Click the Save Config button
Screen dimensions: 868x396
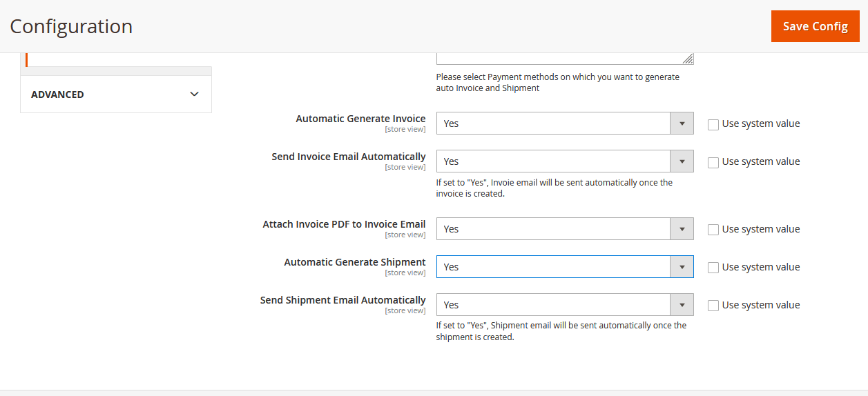(815, 26)
